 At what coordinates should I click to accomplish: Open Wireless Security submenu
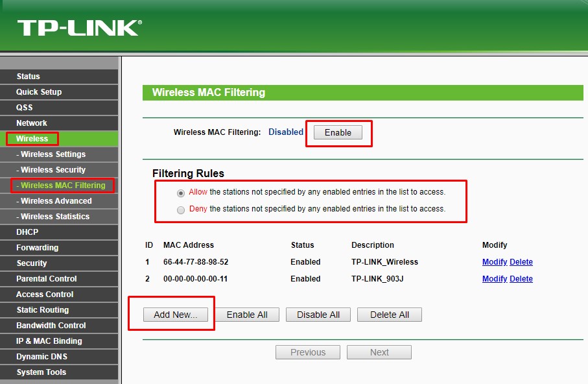59,170
